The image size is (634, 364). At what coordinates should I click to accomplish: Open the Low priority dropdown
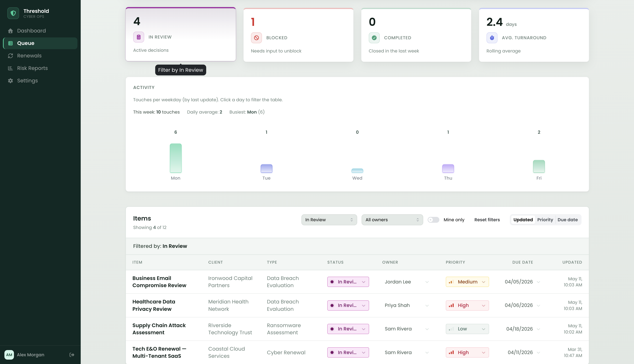click(467, 329)
